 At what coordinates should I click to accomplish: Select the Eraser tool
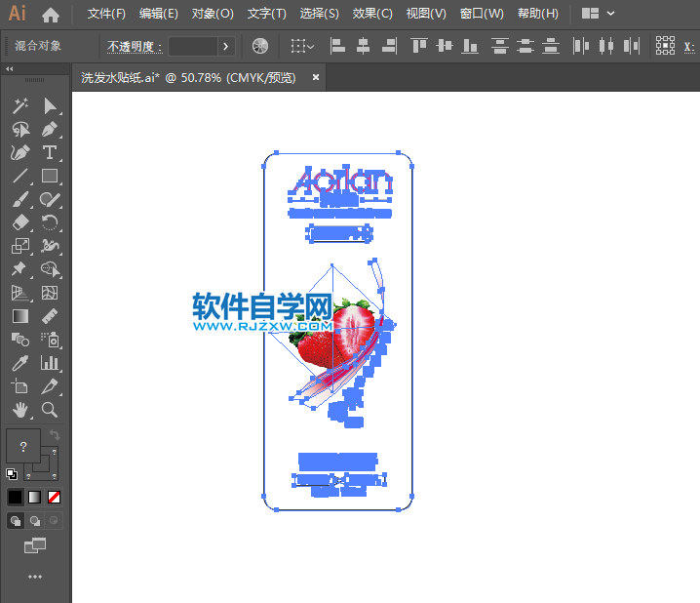tap(20, 222)
